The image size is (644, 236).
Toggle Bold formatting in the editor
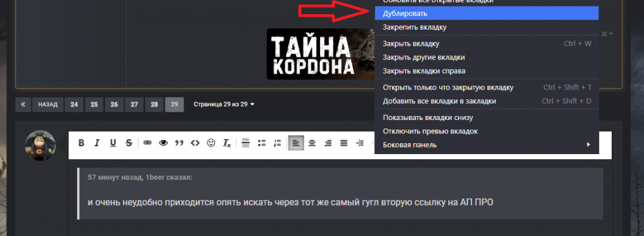81,143
